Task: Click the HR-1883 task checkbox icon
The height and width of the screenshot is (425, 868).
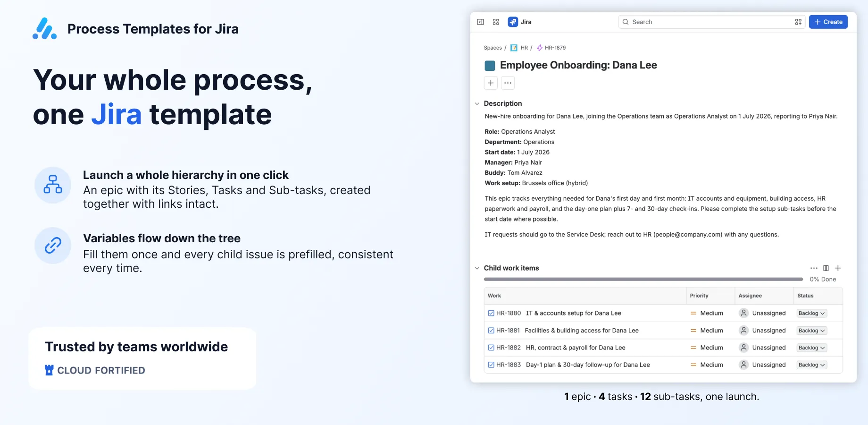Action: (491, 365)
